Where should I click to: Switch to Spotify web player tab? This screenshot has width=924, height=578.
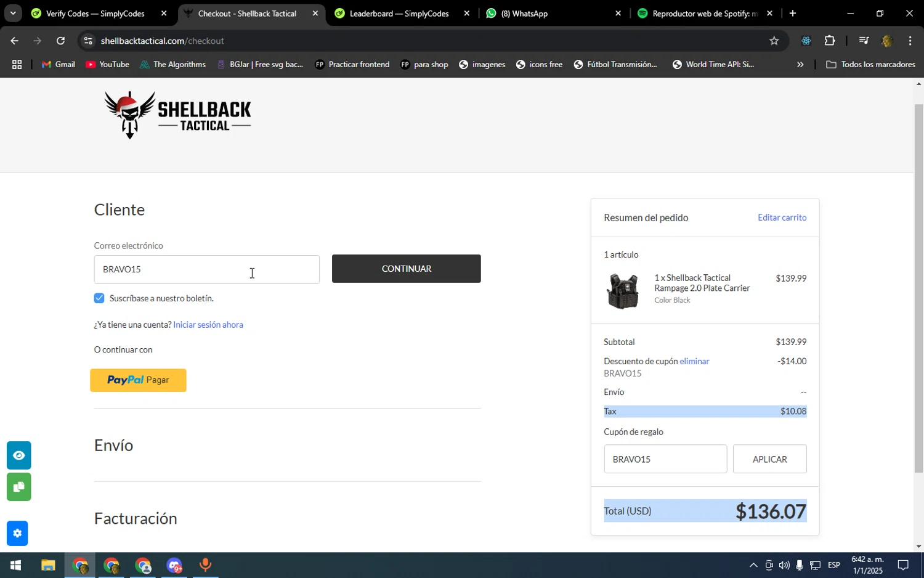(705, 14)
